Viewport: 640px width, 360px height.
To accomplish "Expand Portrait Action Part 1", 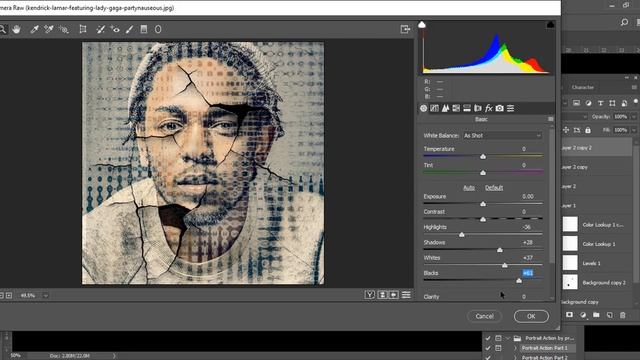I will 515,348.
